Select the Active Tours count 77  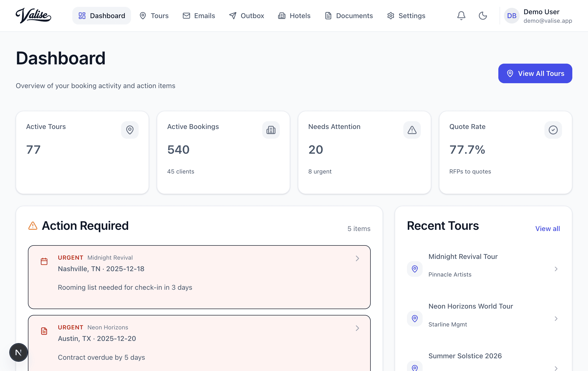pyautogui.click(x=33, y=150)
